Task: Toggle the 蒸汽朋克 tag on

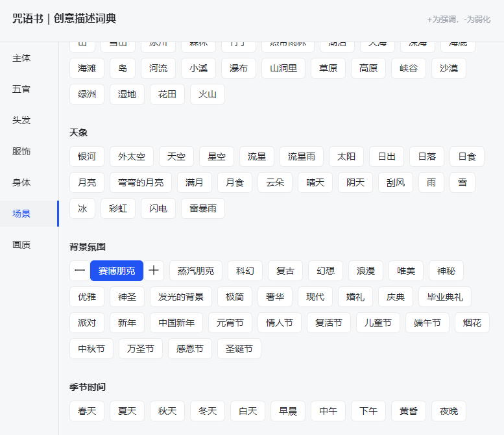Action: (x=196, y=271)
